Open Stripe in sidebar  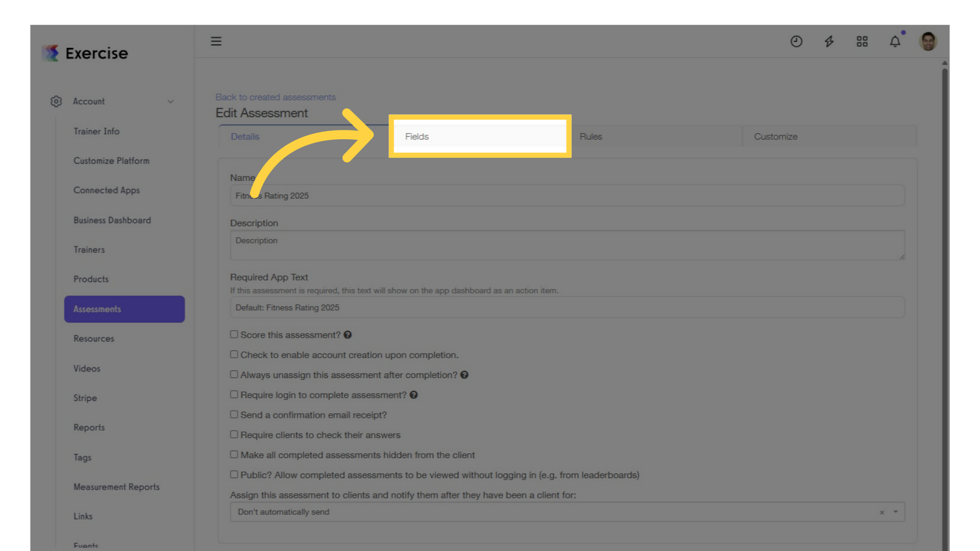tap(85, 398)
